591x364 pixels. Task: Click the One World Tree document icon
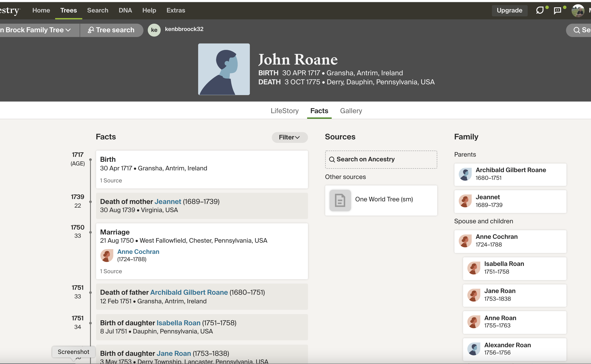click(x=340, y=200)
